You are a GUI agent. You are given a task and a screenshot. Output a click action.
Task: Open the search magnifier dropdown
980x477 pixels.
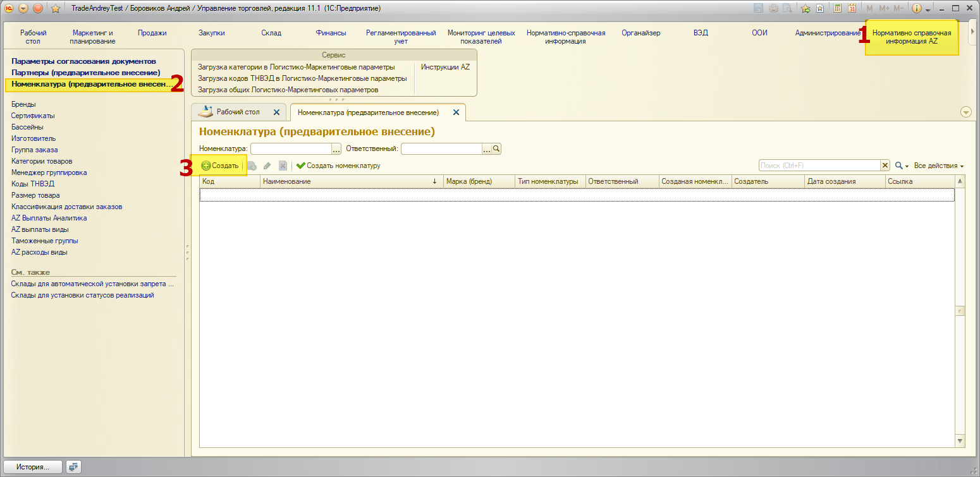point(902,166)
